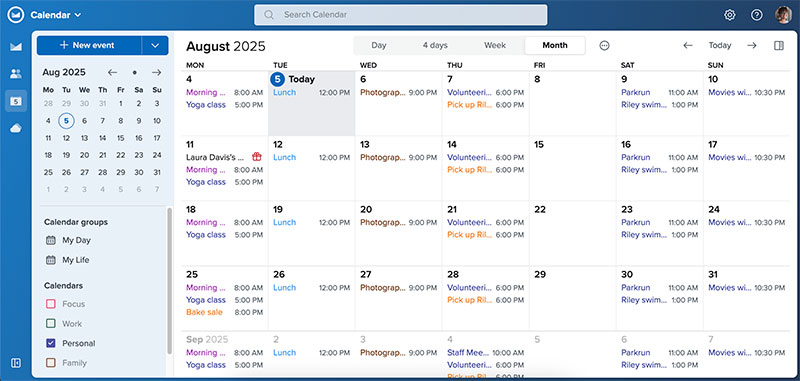Open Riley swim event on August 16
This screenshot has width=800, height=381.
point(659,170)
